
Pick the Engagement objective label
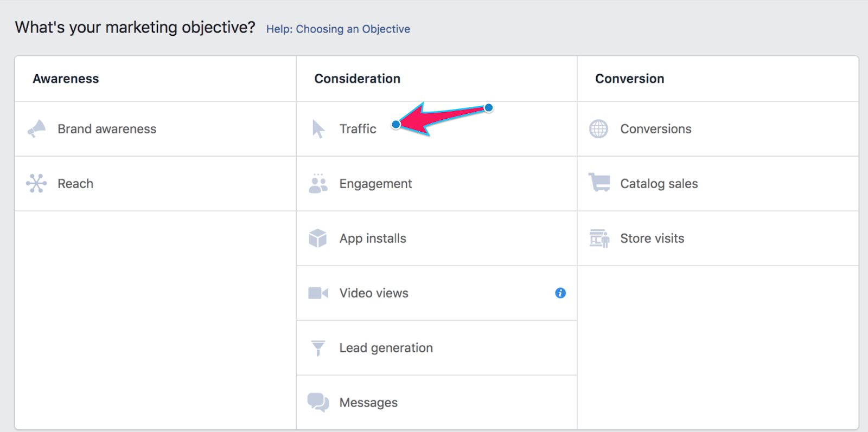point(376,184)
